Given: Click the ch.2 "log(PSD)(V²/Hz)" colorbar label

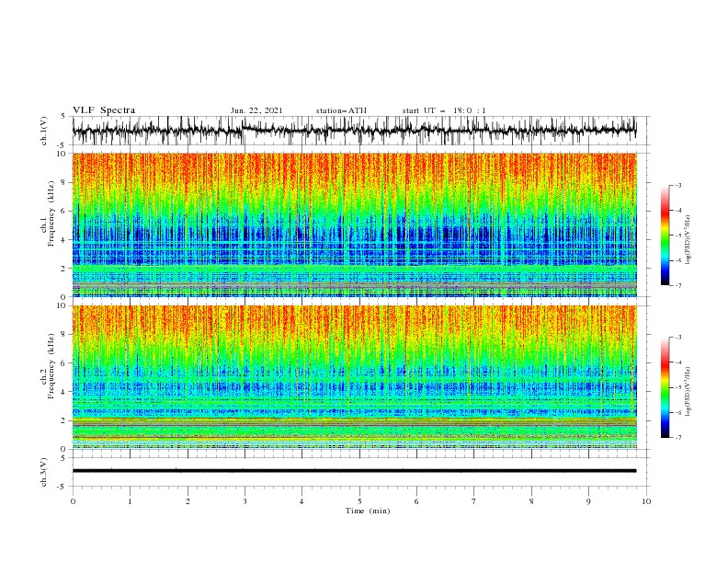Looking at the screenshot, I should [x=688, y=392].
